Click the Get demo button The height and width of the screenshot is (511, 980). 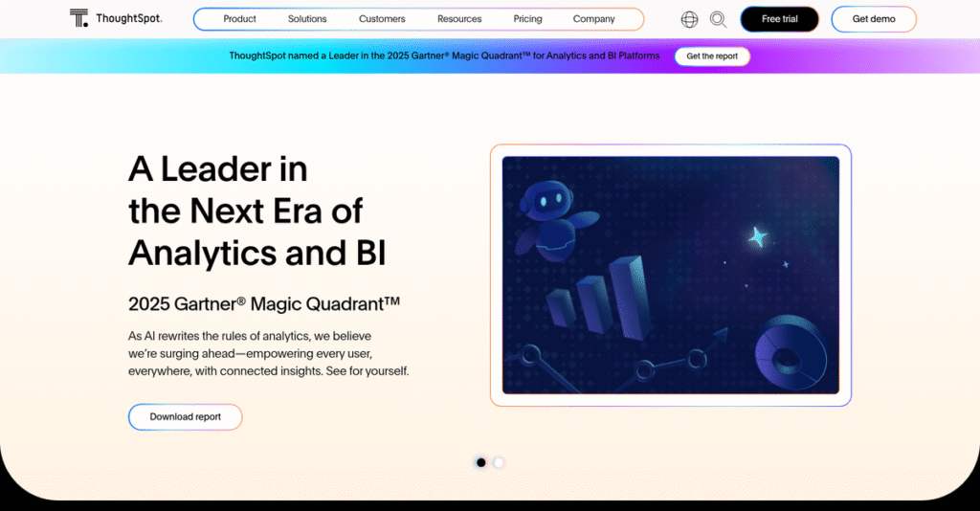(x=874, y=19)
